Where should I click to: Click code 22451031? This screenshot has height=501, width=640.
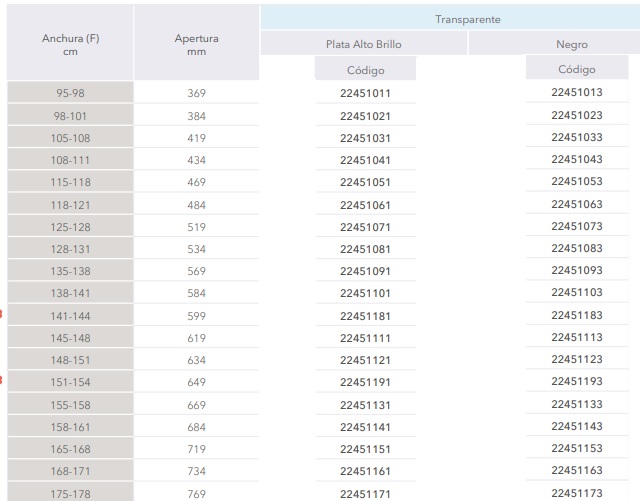(x=365, y=138)
